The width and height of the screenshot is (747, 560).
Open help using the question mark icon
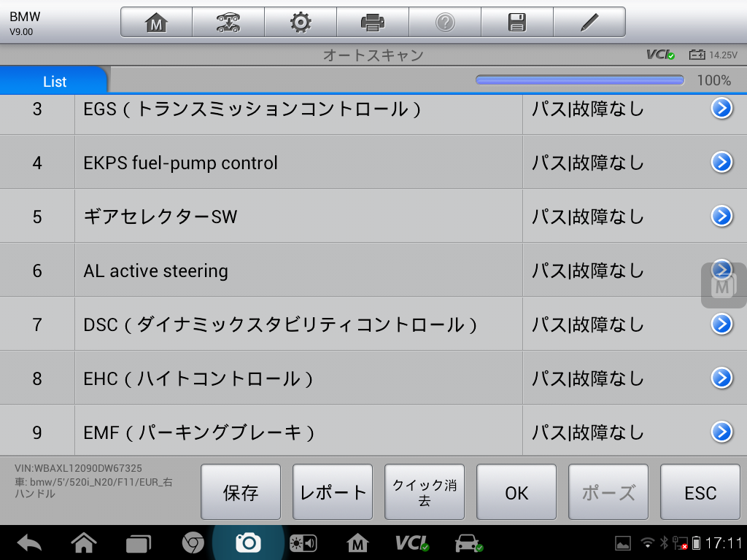point(445,21)
